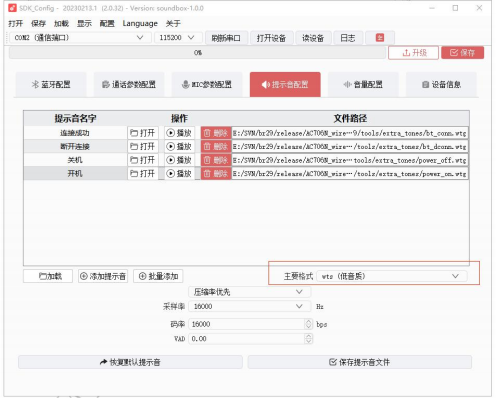Expand the 主要格式 wts dropdown

click(x=391, y=276)
